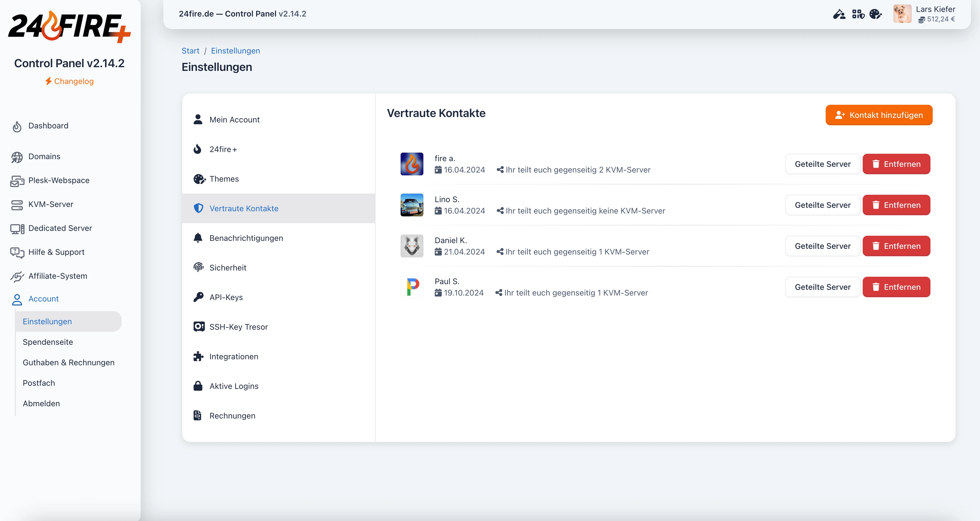Viewport: 980px width, 521px height.
Task: Click the Start breadcrumb link
Action: click(x=190, y=51)
